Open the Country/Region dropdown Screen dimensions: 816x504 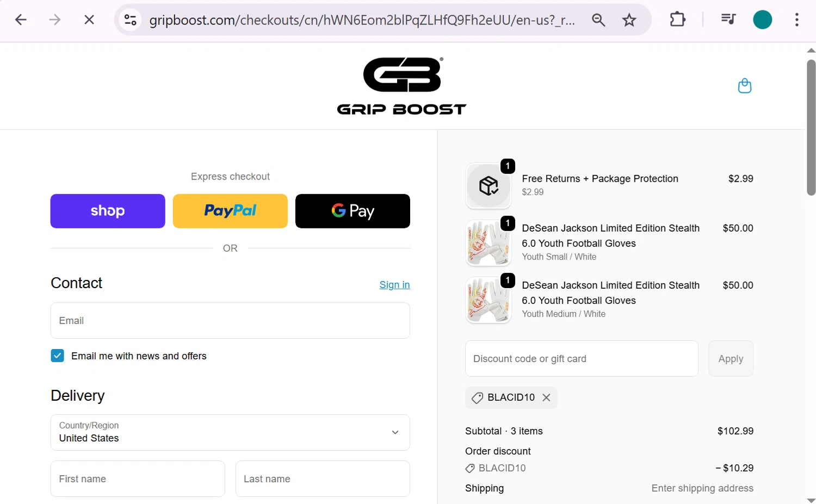pos(230,433)
